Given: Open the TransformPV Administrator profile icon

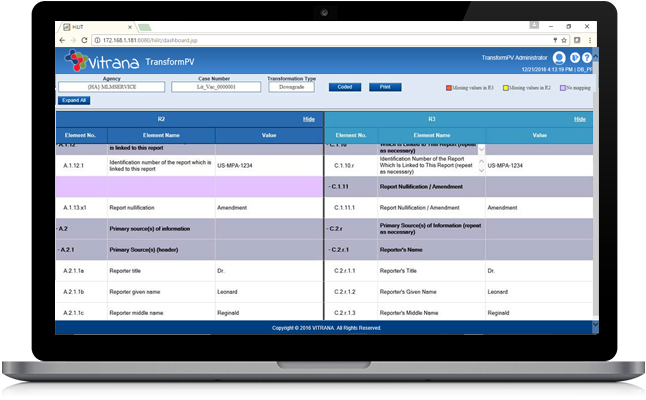Looking at the screenshot, I should [x=559, y=58].
